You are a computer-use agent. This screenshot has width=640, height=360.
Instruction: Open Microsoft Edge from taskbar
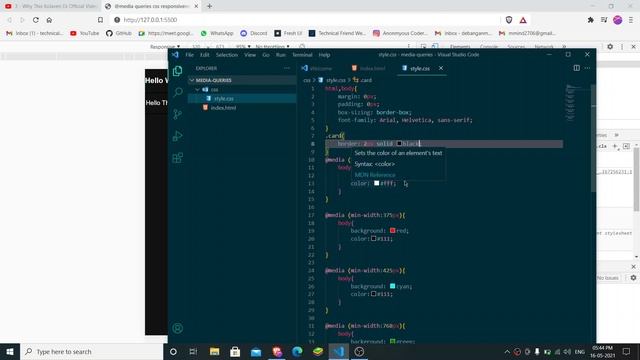point(297,351)
